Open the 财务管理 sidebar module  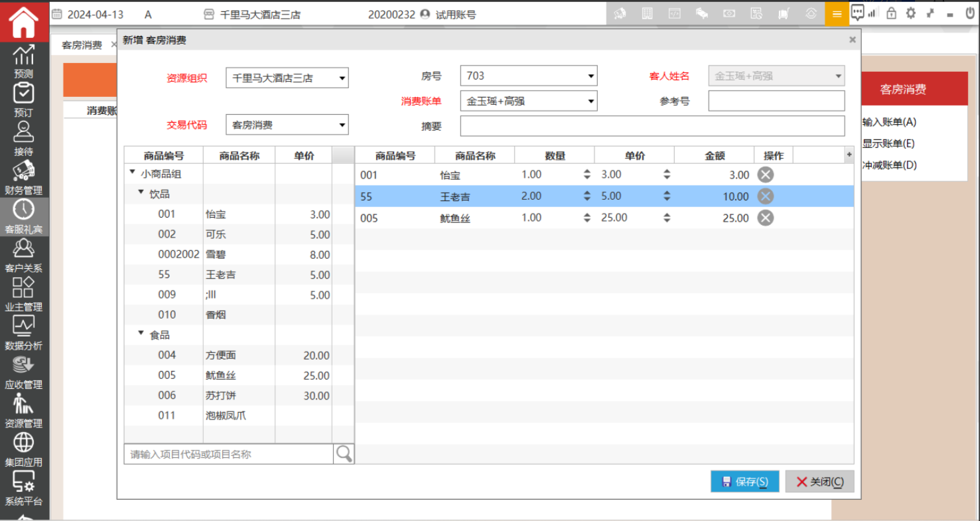click(x=24, y=178)
